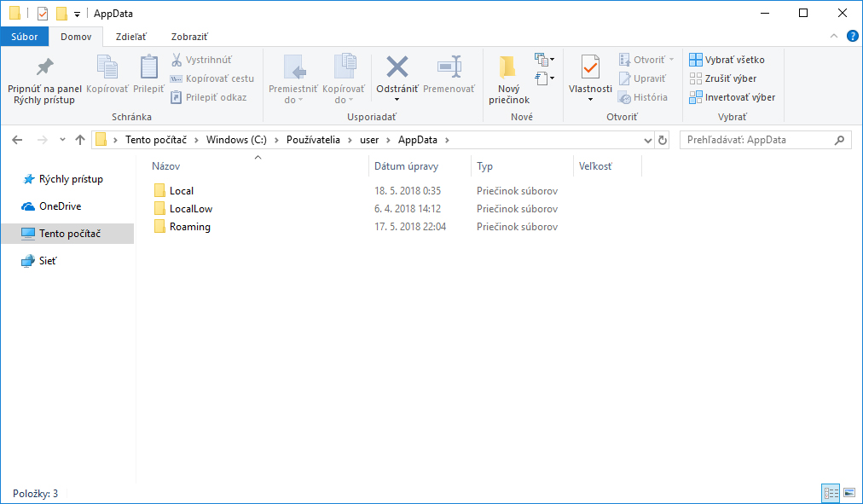Screen dimensions: 863x504
Task: Expand the Vlastnosti dropdown arrow
Action: tap(590, 100)
